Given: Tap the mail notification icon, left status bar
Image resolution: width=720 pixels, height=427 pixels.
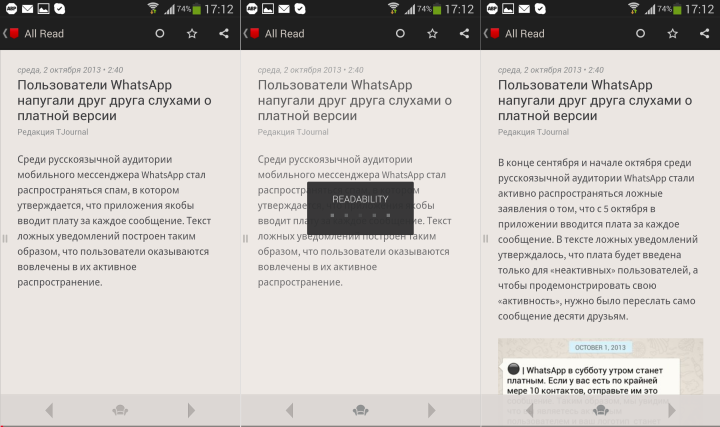Looking at the screenshot, I should [x=28, y=9].
